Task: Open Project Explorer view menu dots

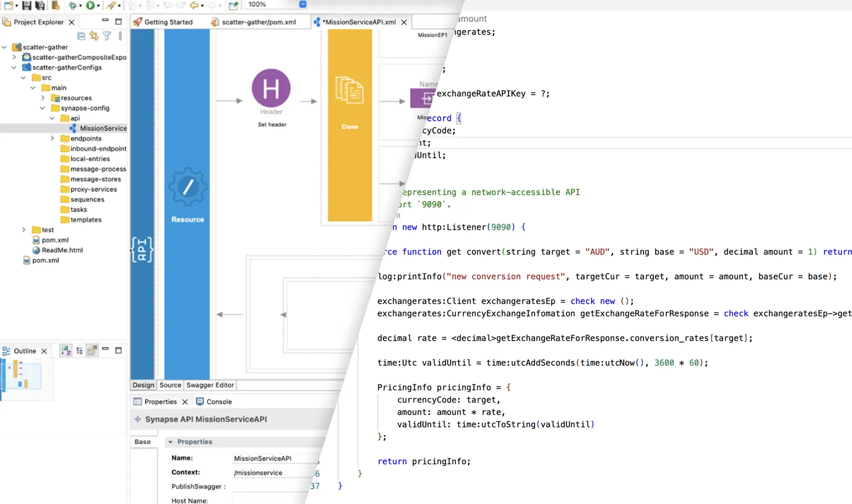Action: (x=120, y=36)
